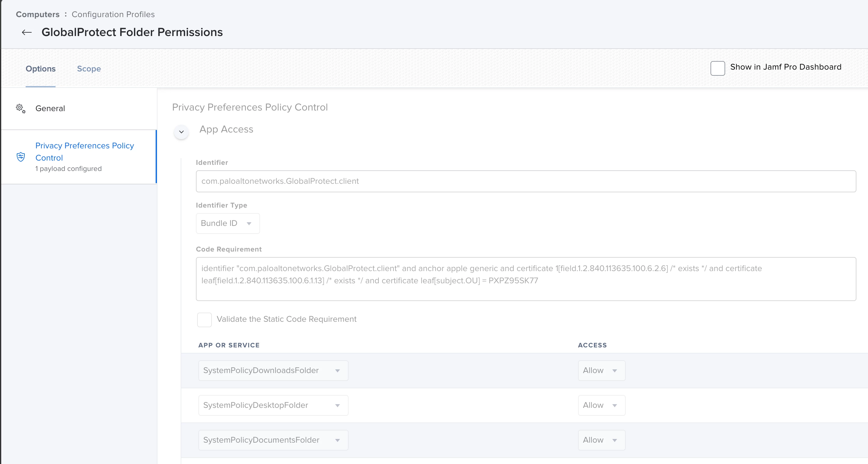Click the Identifier input field
Image resolution: width=868 pixels, height=464 pixels.
[526, 181]
